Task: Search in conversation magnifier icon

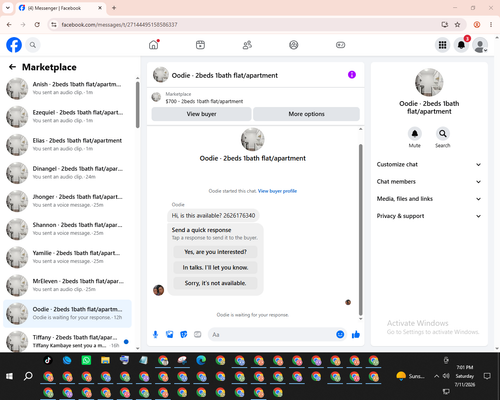Action: click(x=443, y=134)
